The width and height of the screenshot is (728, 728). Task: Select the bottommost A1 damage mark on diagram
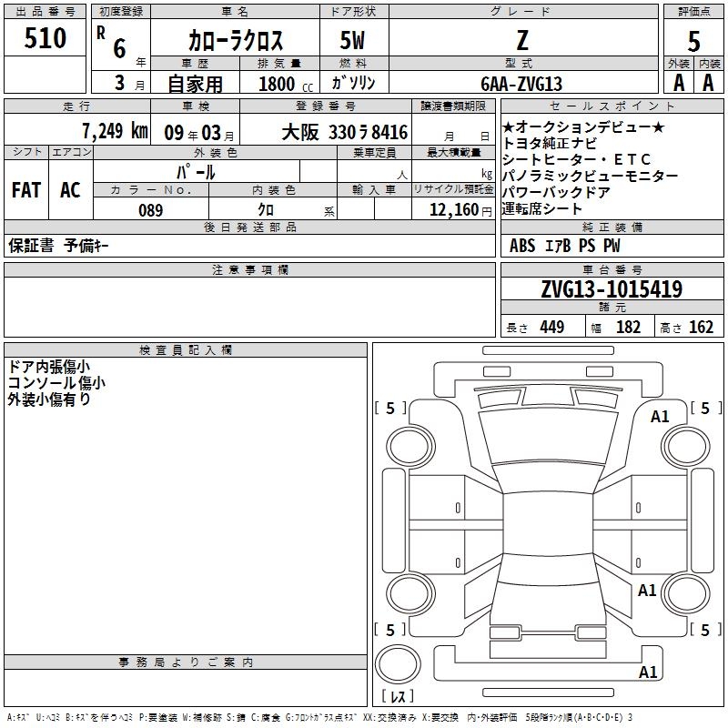pos(648,673)
